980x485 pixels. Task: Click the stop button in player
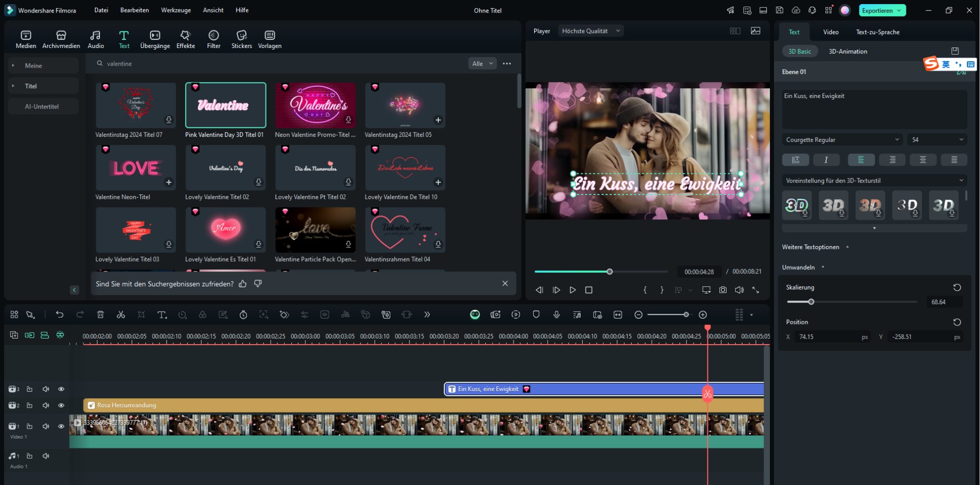pos(589,290)
